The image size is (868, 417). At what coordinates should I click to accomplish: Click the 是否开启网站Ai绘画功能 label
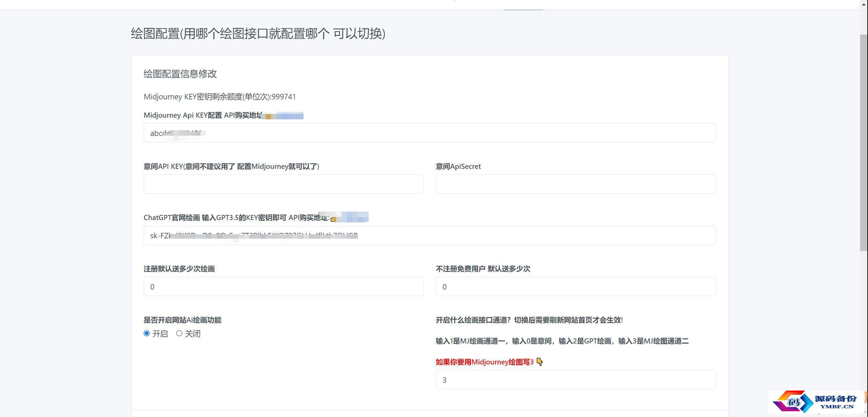click(x=182, y=320)
